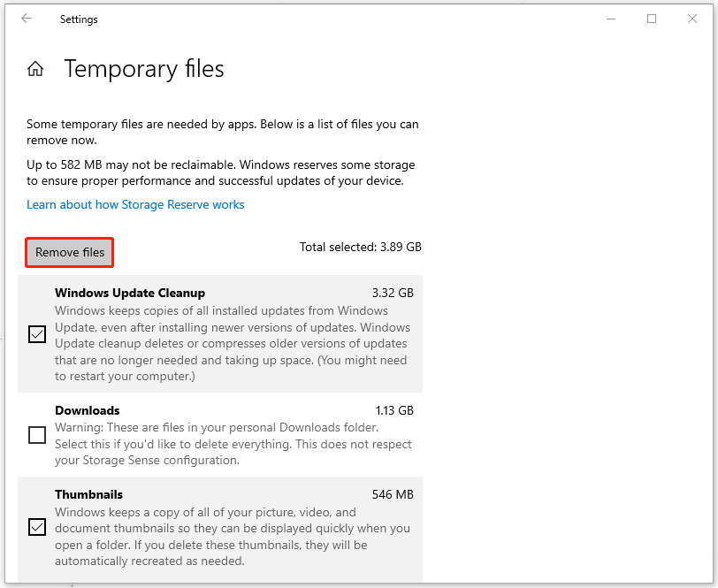Uncheck the Thumbnails checkbox
718x588 pixels.
click(36, 527)
